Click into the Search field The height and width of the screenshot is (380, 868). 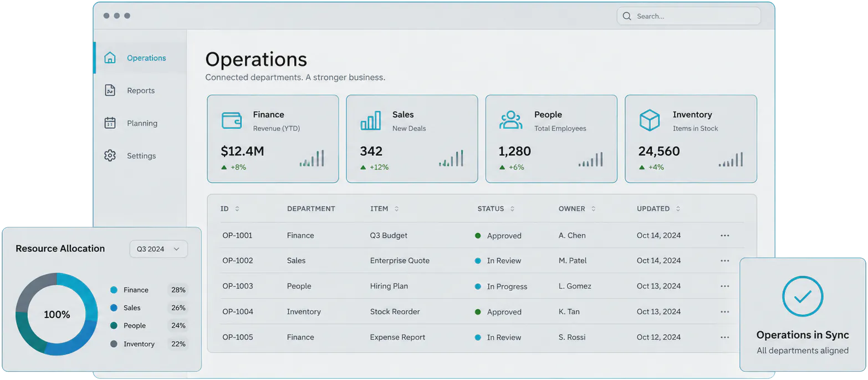[x=688, y=16]
